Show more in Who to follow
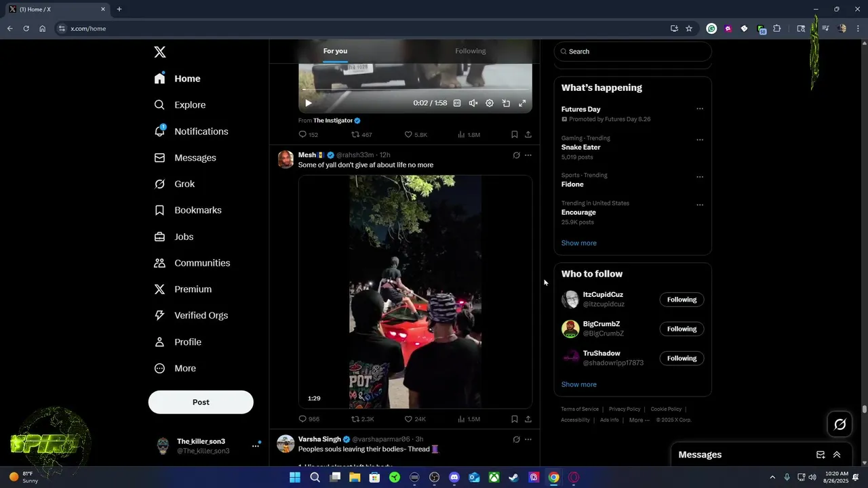The width and height of the screenshot is (868, 488). point(579,384)
